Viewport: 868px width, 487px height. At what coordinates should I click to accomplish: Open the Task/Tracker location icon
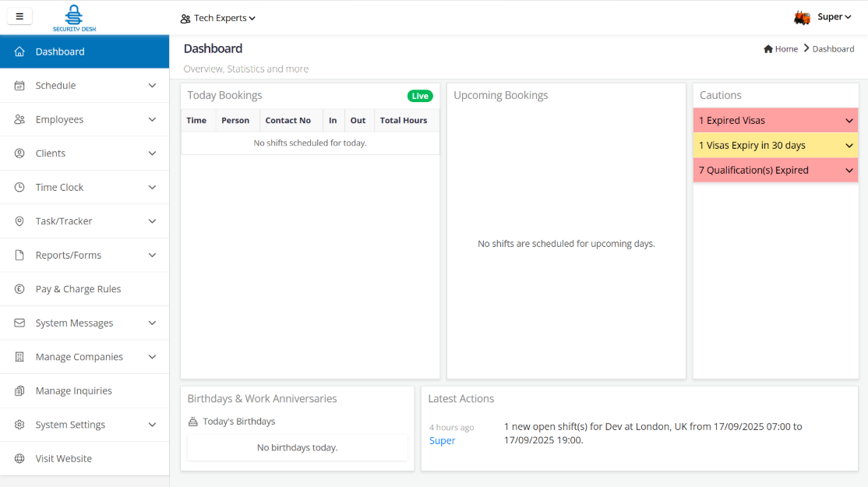tap(19, 221)
